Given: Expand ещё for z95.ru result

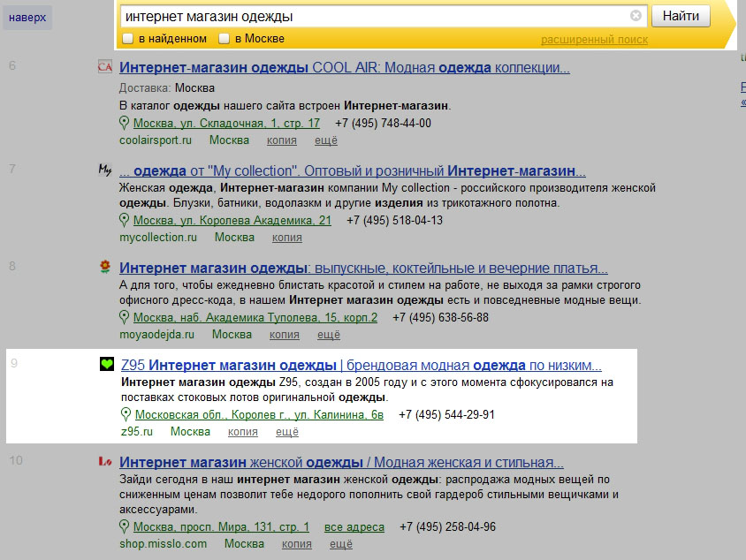Looking at the screenshot, I should [x=287, y=432].
